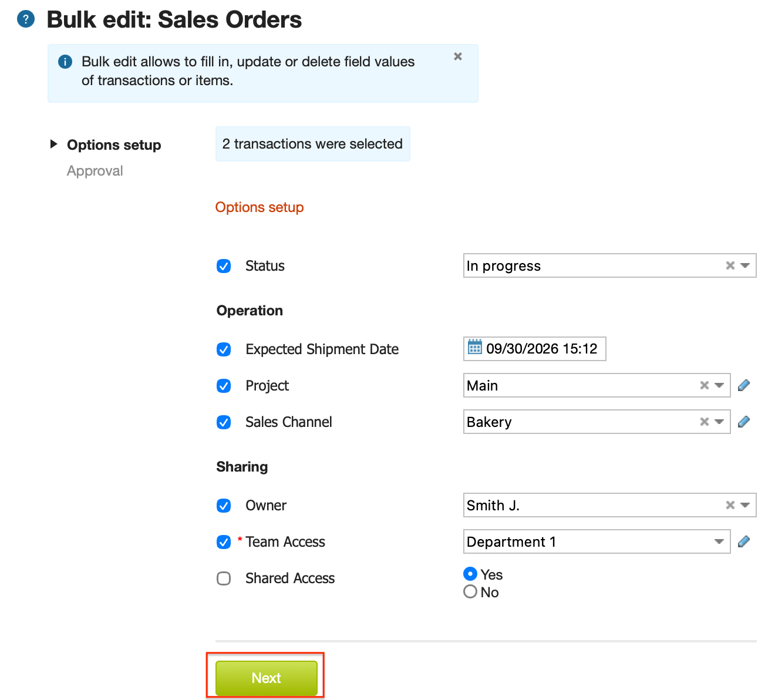
Task: Uncheck the Owner checkbox
Action: click(224, 506)
